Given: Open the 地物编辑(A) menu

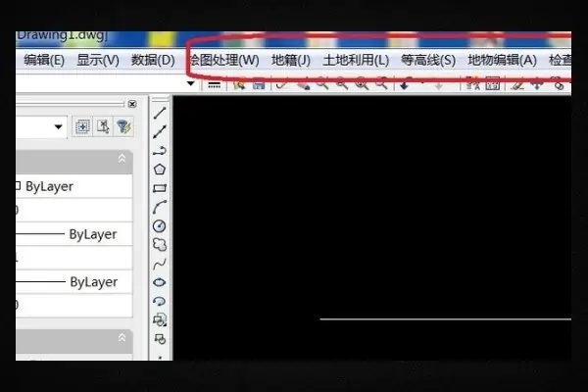Looking at the screenshot, I should tap(502, 60).
